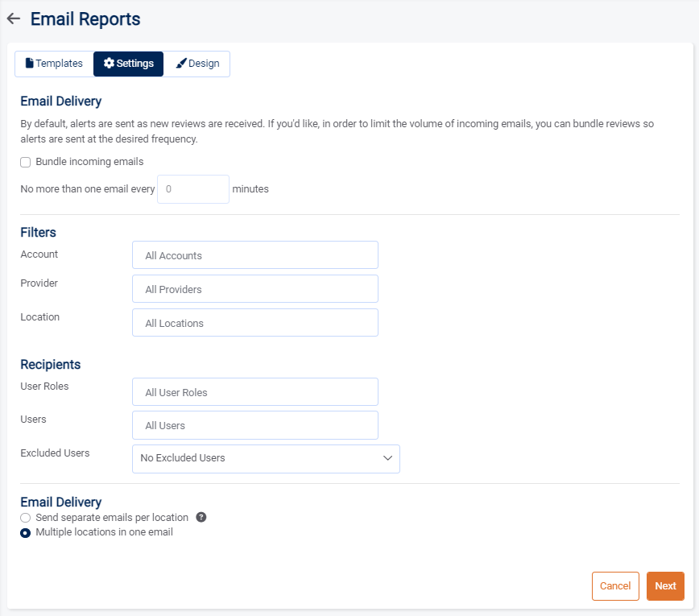The height and width of the screenshot is (616, 699).
Task: Switch to the Settings tab
Action: (x=128, y=63)
